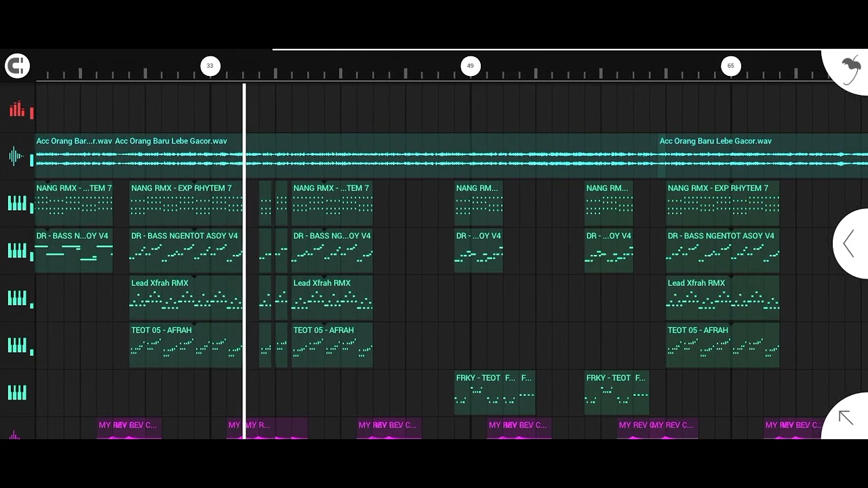
Task: Select the Acc Orang Bar...r.wav audio clip
Action: [x=74, y=156]
